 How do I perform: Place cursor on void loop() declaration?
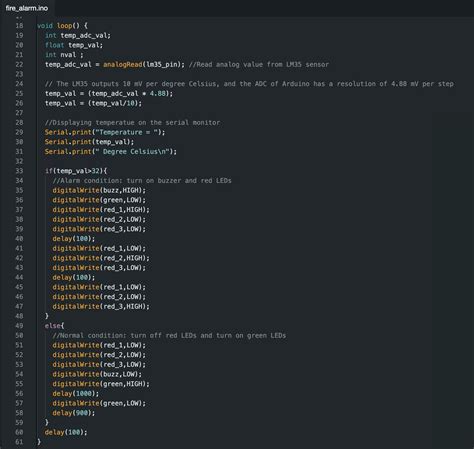pyautogui.click(x=62, y=26)
